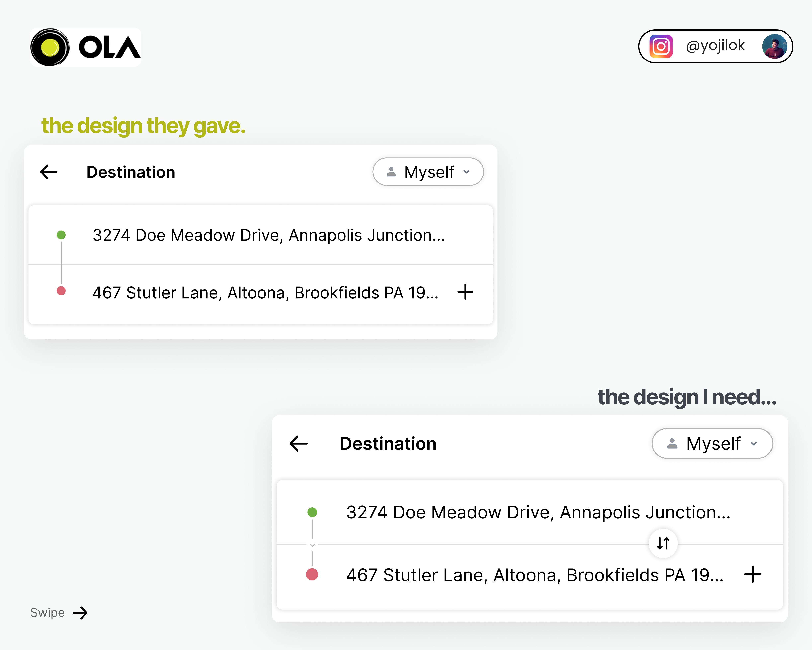This screenshot has height=650, width=812.
Task: Click the small chevron on the bottom route line
Action: pyautogui.click(x=312, y=545)
